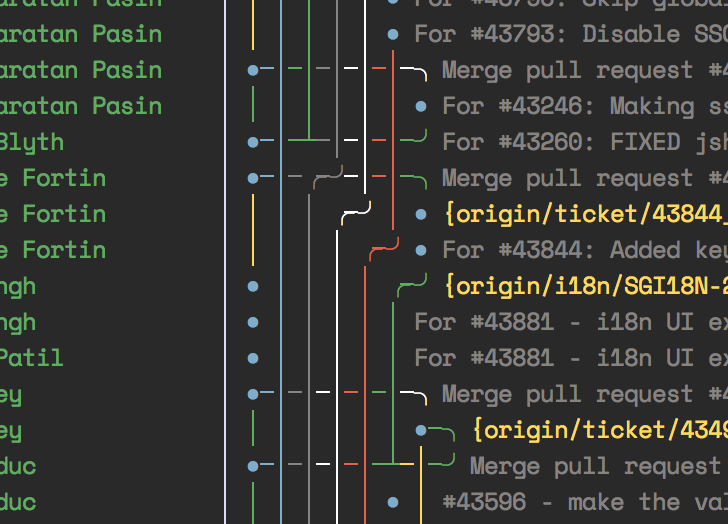
Task: Select 'Merge pull request #4' commit by Fortin
Action: (585, 178)
